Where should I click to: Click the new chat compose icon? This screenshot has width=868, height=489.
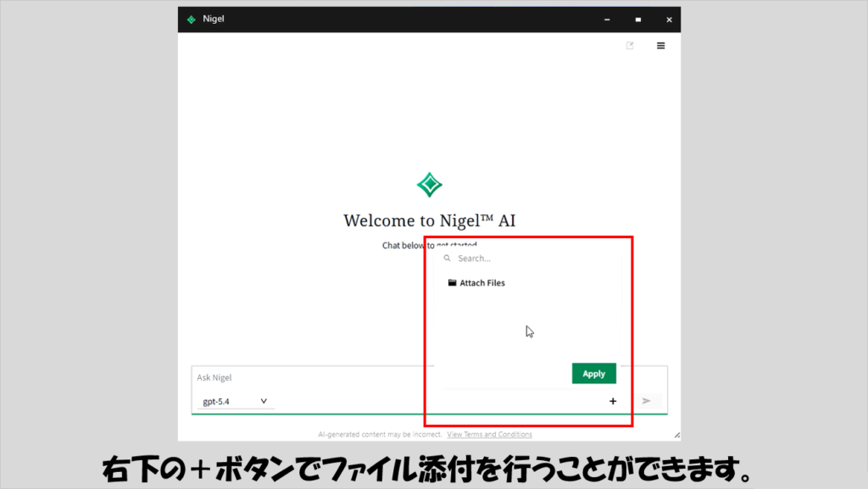click(x=630, y=46)
